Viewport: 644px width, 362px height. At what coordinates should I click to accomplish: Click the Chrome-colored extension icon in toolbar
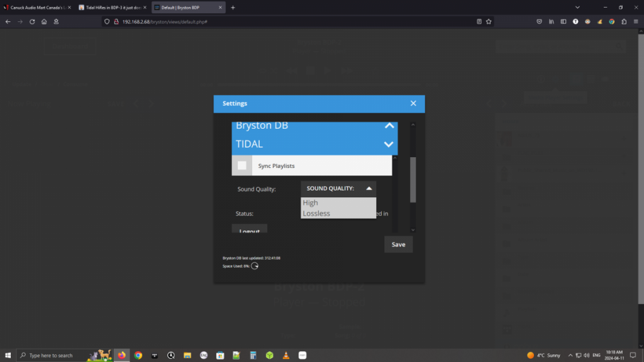tap(612, 22)
